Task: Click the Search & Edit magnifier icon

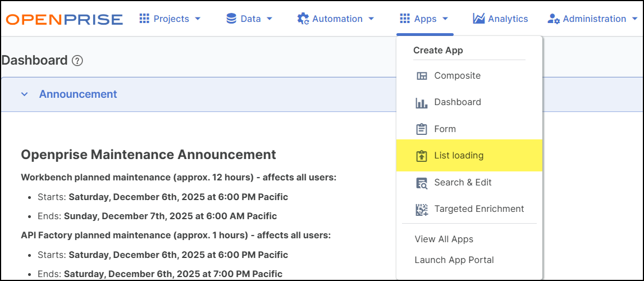Action: 422,183
